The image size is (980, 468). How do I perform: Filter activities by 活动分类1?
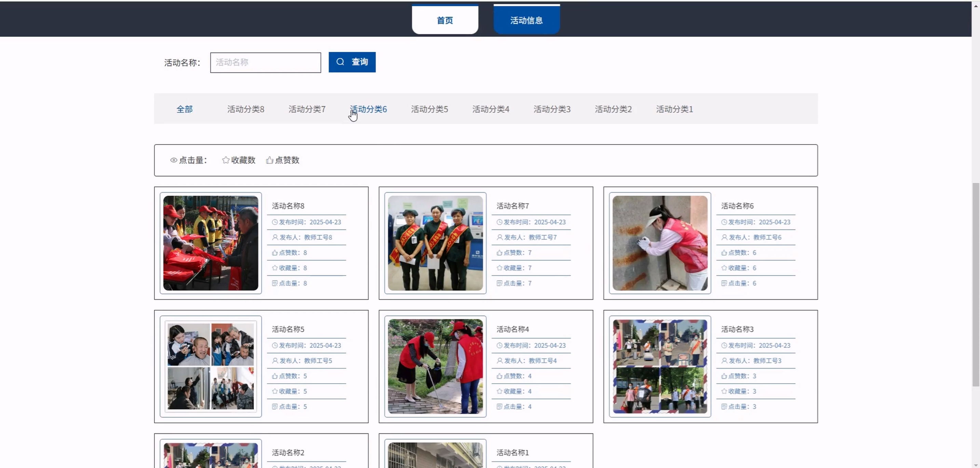[674, 109]
